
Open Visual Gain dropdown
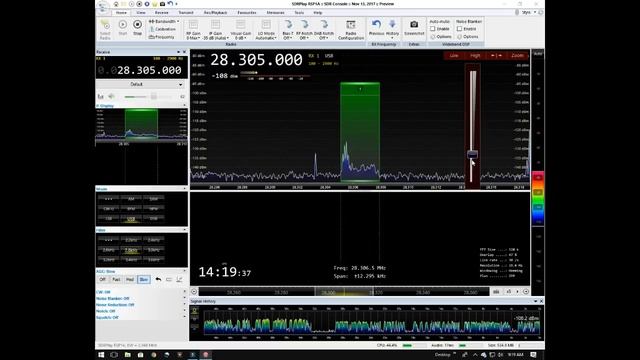(x=241, y=30)
